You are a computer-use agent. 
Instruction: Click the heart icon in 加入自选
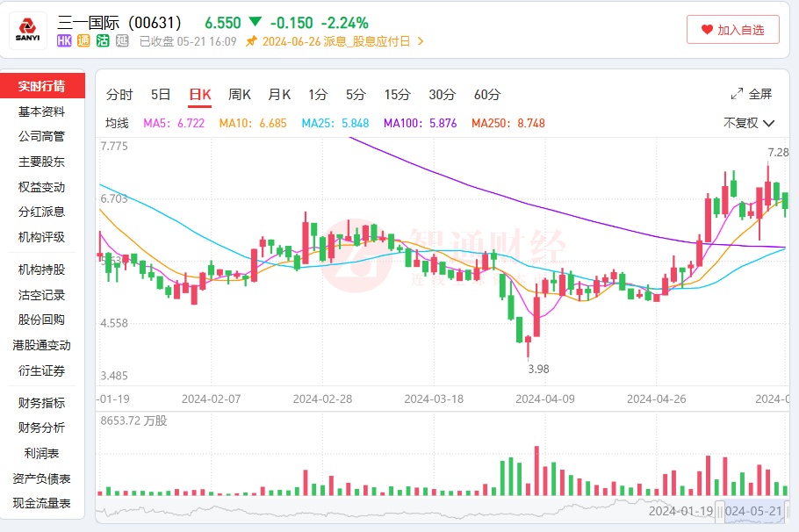(x=707, y=30)
